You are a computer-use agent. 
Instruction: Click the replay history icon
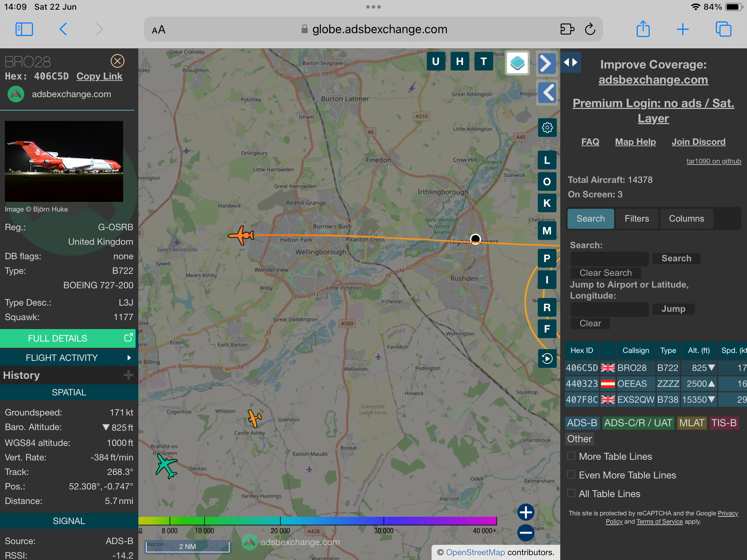pos(547,358)
